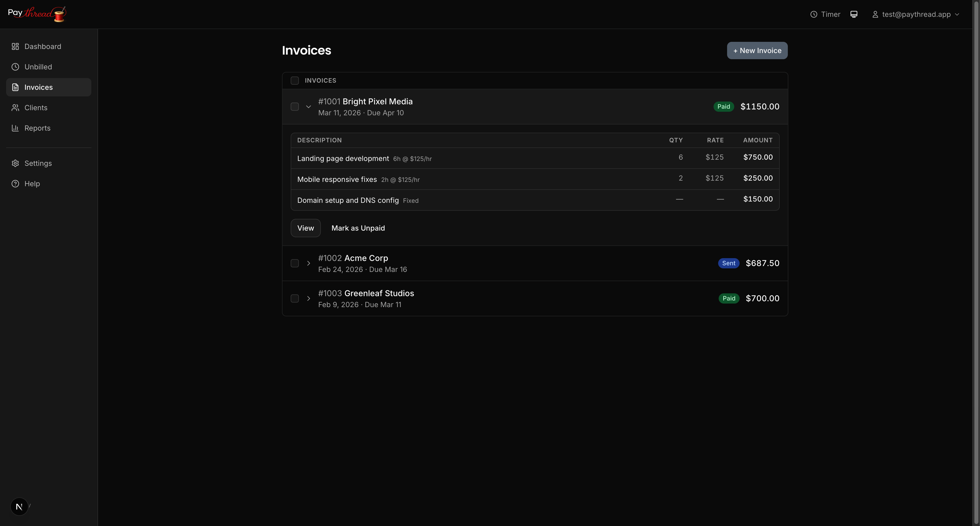Select the Dashboard icon in the sidebar
Image resolution: width=980 pixels, height=526 pixels.
pyautogui.click(x=15, y=46)
